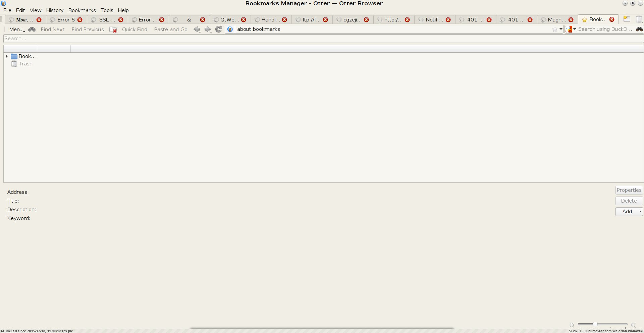Click the binoculars Find icon beside Menu
644x333 pixels.
point(32,30)
